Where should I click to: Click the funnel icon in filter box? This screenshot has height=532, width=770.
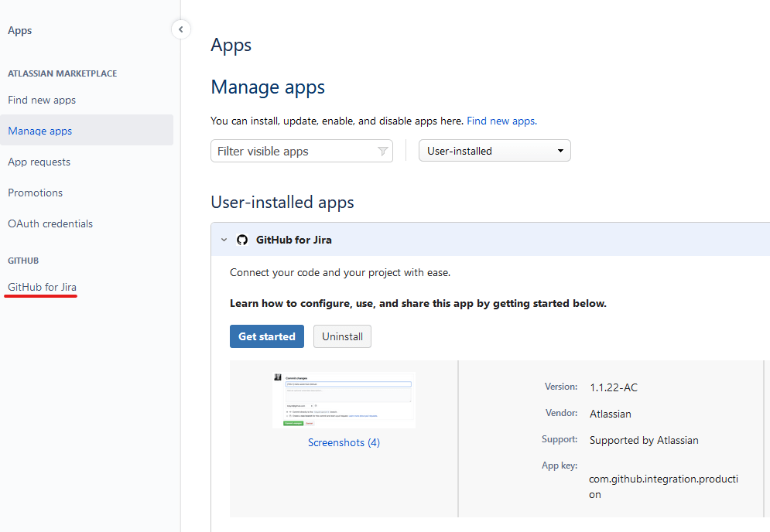click(x=382, y=152)
